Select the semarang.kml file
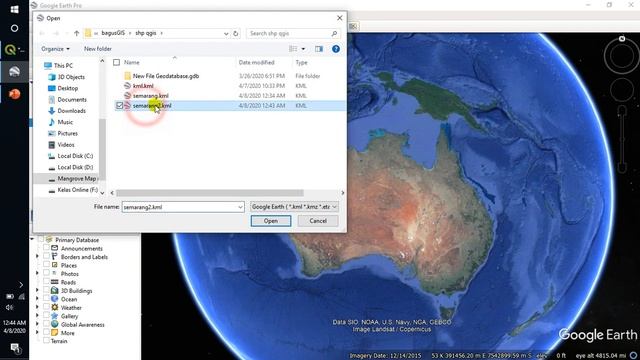This screenshot has width=640, height=360. (x=151, y=96)
